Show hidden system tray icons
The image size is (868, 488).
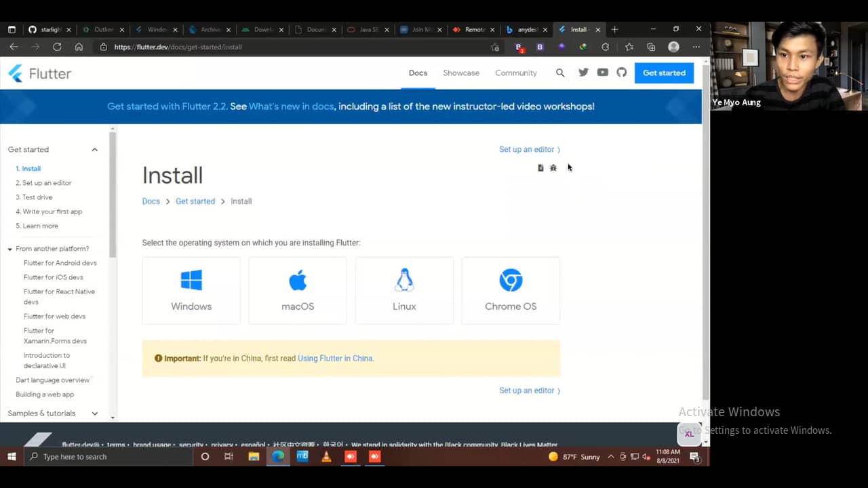pos(610,457)
